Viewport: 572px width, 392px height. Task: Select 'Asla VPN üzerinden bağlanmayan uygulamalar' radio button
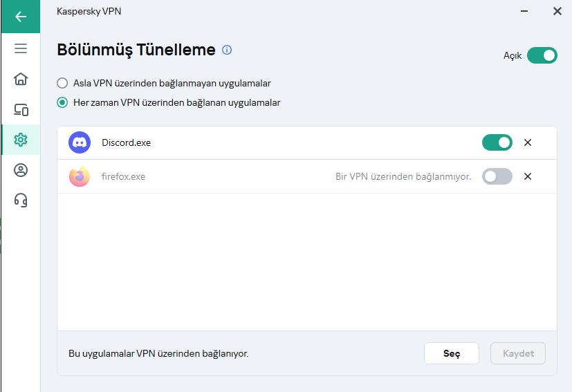coord(62,83)
